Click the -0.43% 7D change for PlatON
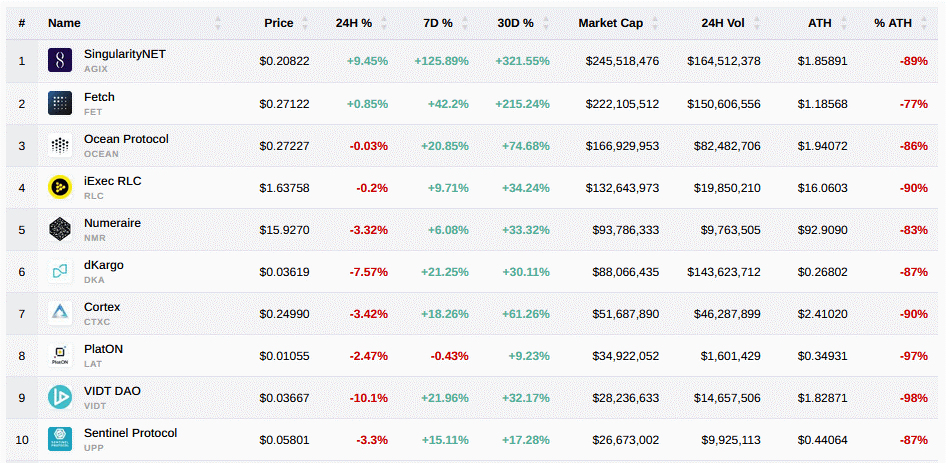The height and width of the screenshot is (463, 946). coord(449,356)
